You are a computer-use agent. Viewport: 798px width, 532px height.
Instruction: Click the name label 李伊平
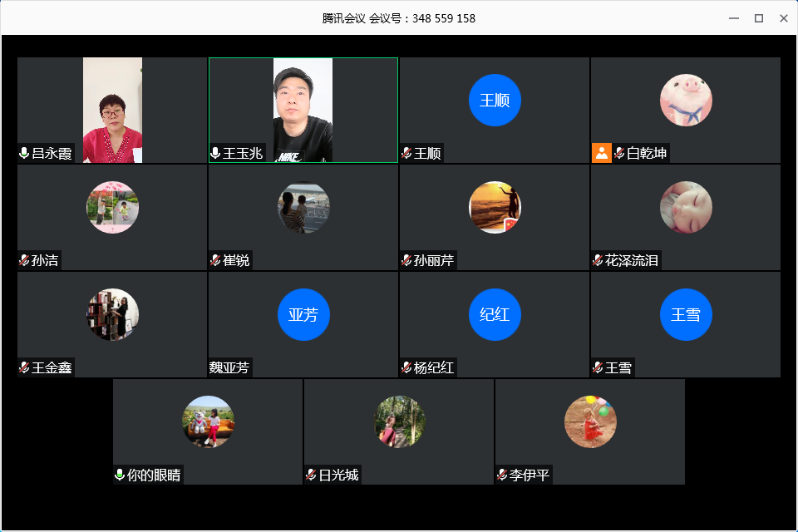click(530, 475)
